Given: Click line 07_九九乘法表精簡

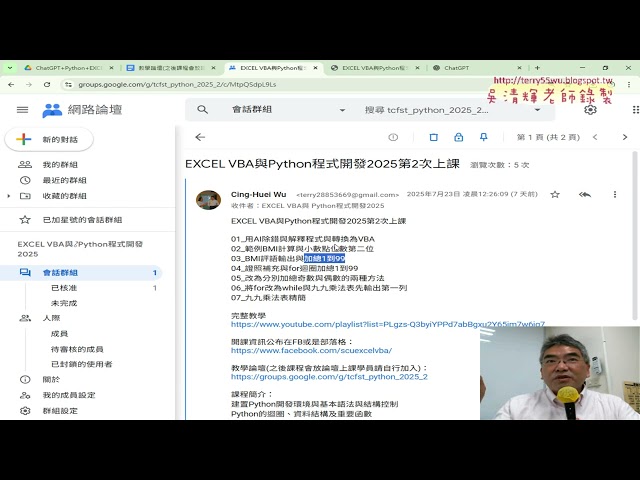Looking at the screenshot, I should click(268, 298).
